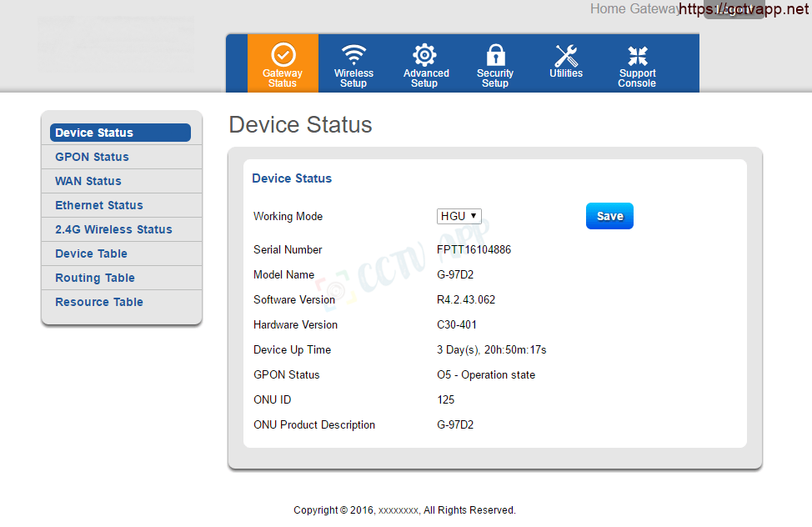Show the Routing Table
Screen dimensions: 812x527
pyautogui.click(x=95, y=278)
